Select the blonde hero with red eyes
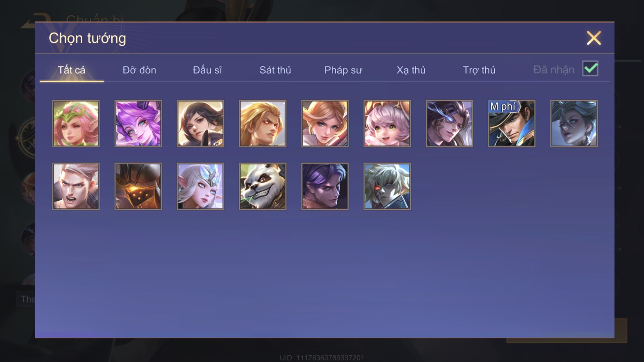The image size is (644, 362). pyautogui.click(x=262, y=124)
